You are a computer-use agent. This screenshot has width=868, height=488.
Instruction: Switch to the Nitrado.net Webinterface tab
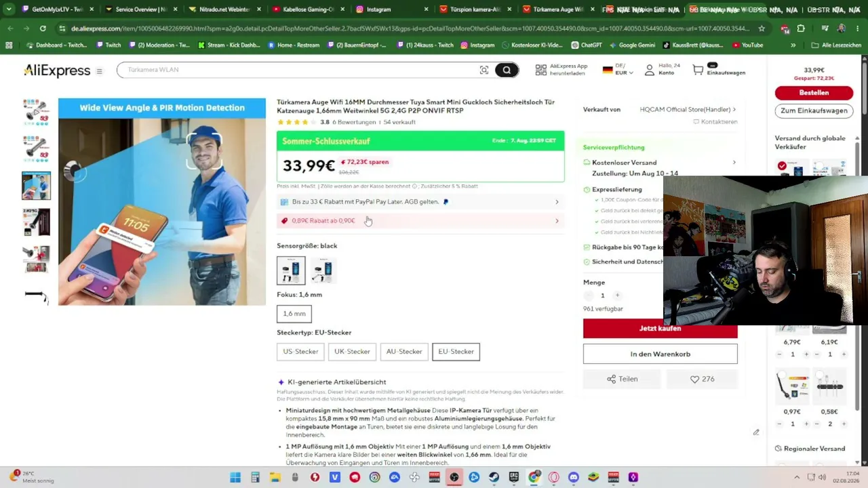tap(224, 9)
